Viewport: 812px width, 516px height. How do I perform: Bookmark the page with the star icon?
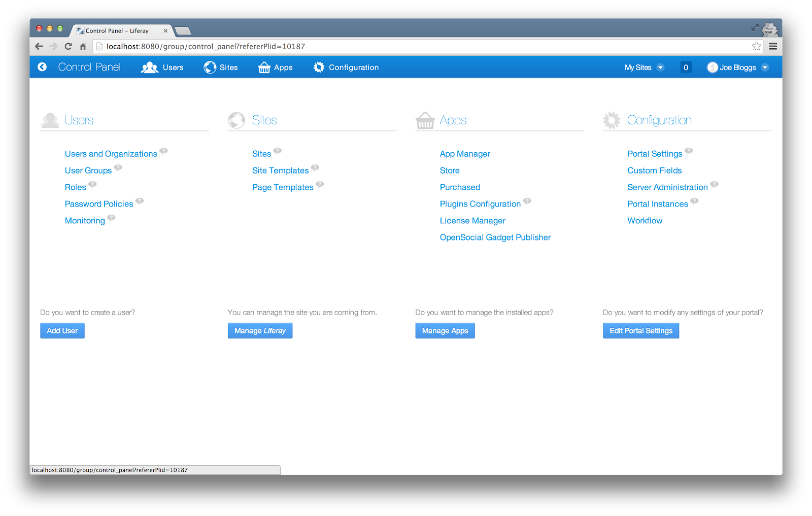[756, 46]
